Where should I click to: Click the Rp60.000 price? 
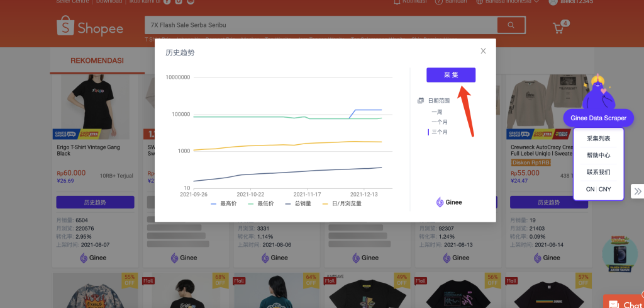[x=71, y=173]
